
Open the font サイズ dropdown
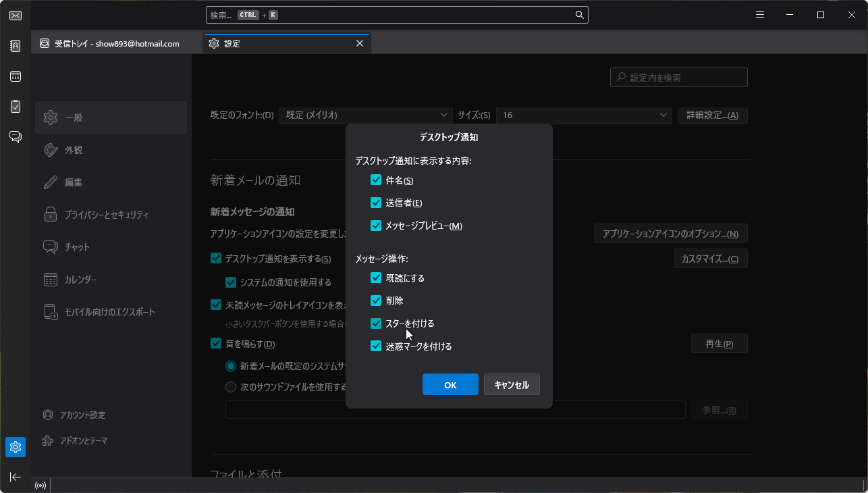(583, 115)
